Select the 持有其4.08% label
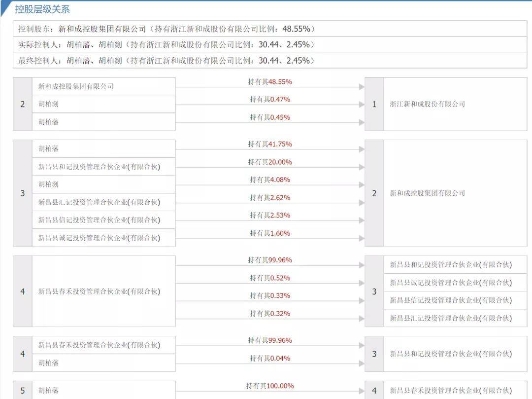 pos(270,180)
